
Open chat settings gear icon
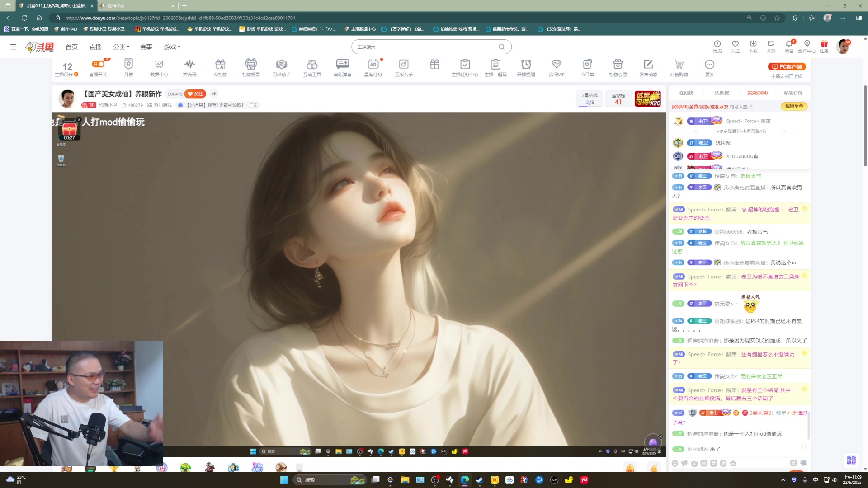click(803, 463)
